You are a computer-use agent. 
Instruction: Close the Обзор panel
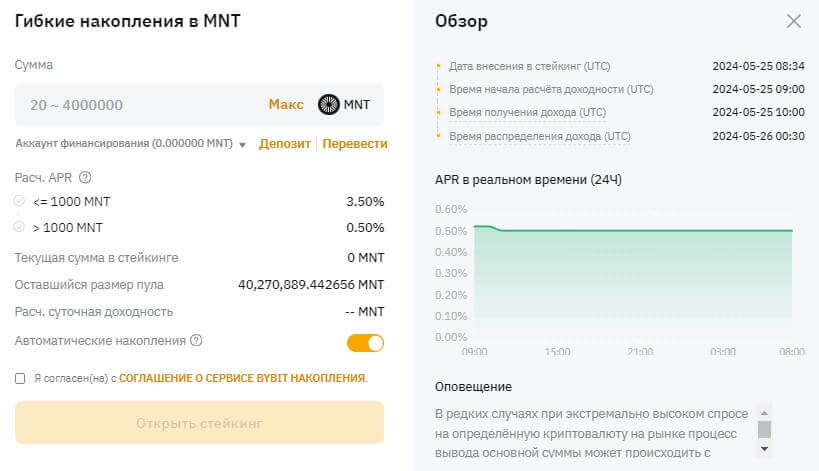click(794, 21)
